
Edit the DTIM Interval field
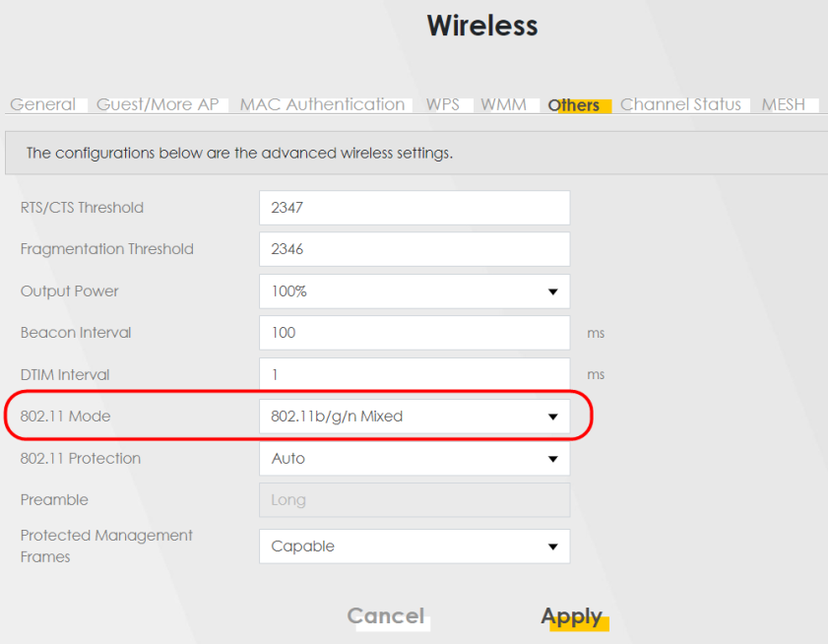[414, 375]
